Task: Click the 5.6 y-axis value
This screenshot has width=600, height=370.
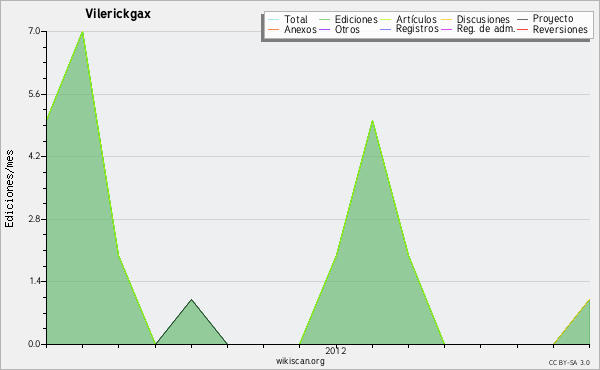Action: pyautogui.click(x=34, y=94)
